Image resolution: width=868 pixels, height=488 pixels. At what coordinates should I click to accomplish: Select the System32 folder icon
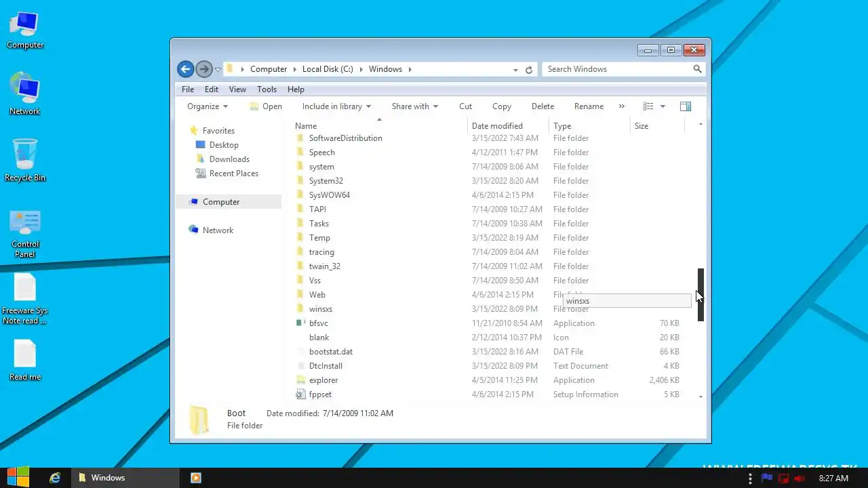click(x=300, y=181)
